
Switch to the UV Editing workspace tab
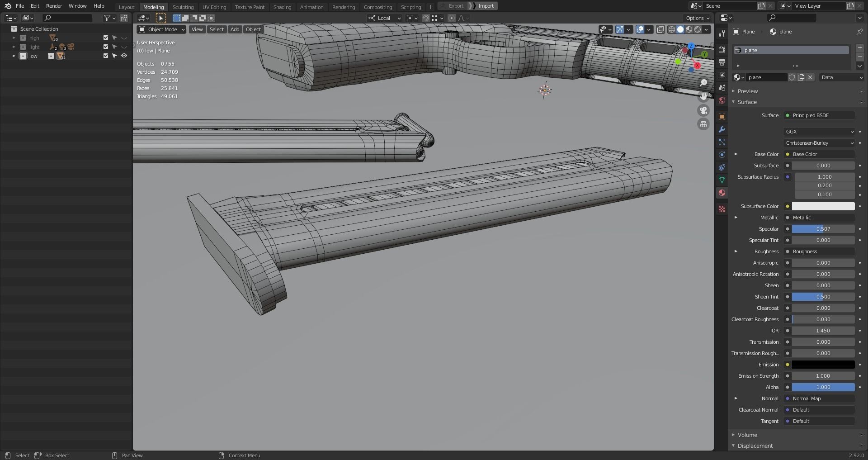tap(214, 7)
